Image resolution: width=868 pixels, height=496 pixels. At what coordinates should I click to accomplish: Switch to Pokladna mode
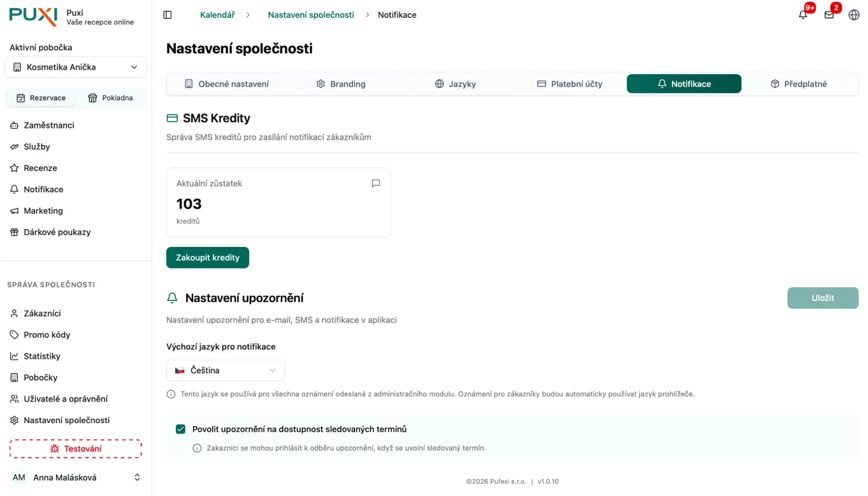111,98
